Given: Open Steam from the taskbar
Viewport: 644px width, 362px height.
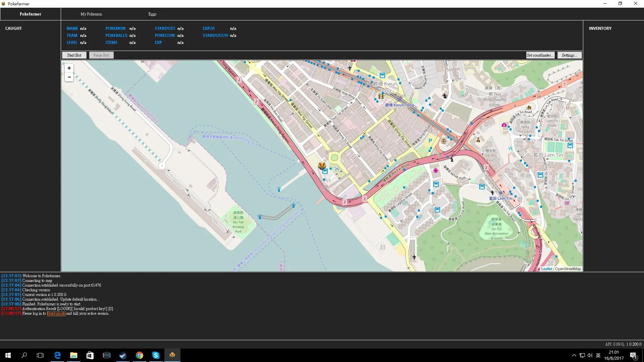Looking at the screenshot, I should tap(123, 355).
